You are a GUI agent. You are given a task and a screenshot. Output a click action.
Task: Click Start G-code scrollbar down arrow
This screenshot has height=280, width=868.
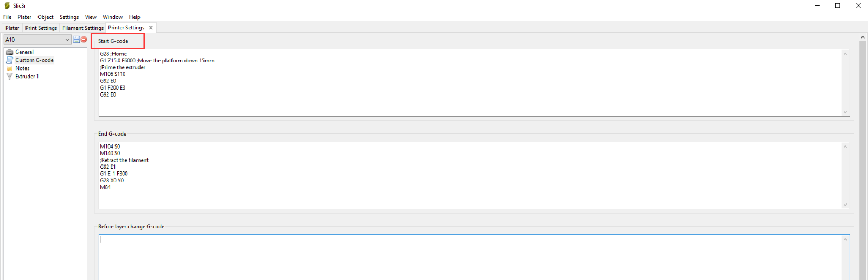coord(845,112)
